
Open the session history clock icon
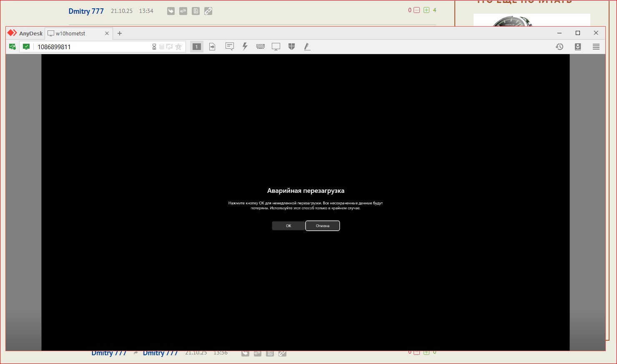coord(559,47)
